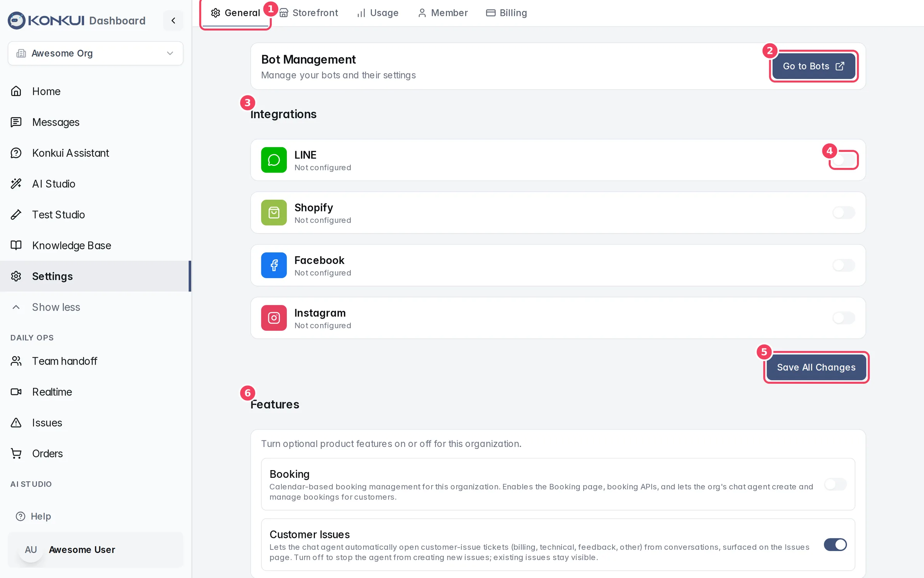Enable the Shopify integration toggle

(x=844, y=213)
